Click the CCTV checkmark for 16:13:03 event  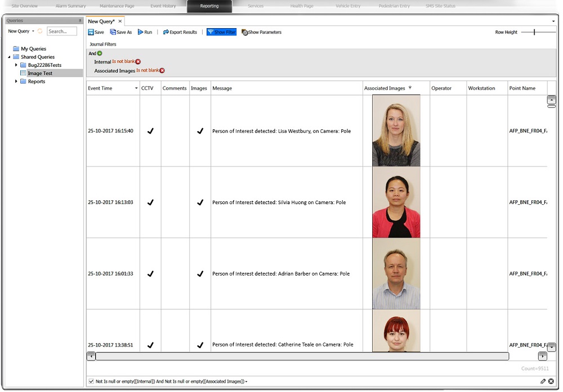(x=150, y=202)
